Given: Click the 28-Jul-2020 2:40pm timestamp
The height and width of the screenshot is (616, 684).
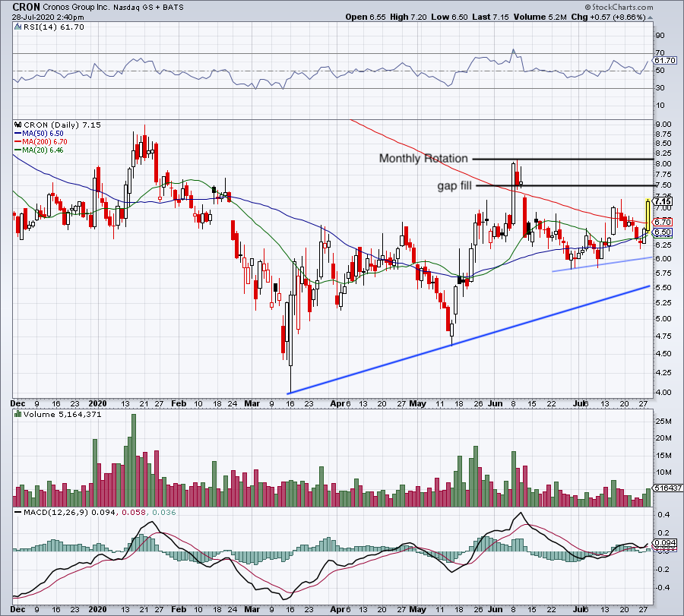Looking at the screenshot, I should pyautogui.click(x=48, y=17).
